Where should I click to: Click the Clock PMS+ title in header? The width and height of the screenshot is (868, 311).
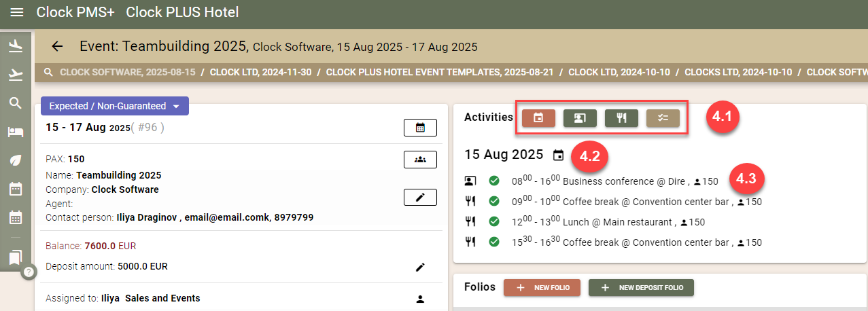click(x=75, y=12)
